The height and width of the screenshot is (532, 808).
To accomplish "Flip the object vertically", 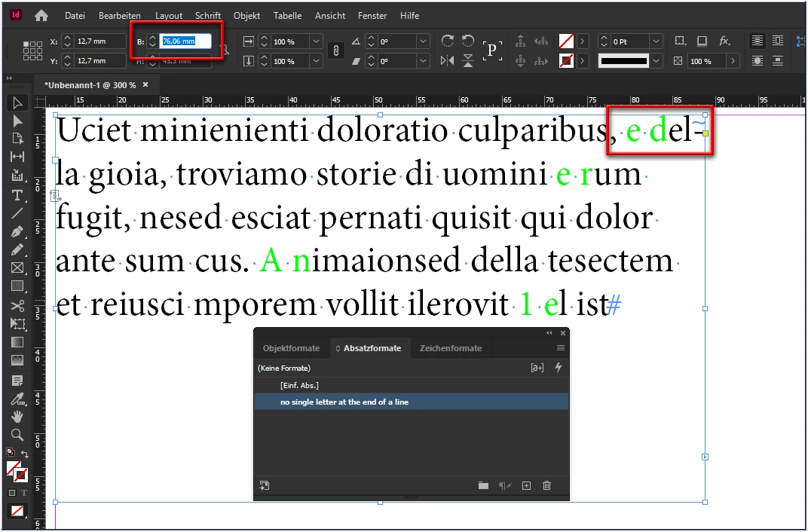I will pos(468,61).
